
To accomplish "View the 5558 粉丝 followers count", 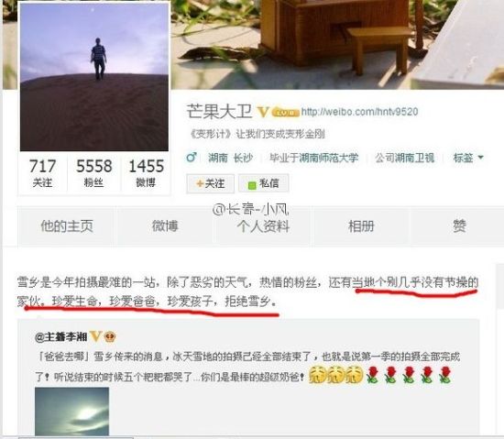I will pos(93,172).
